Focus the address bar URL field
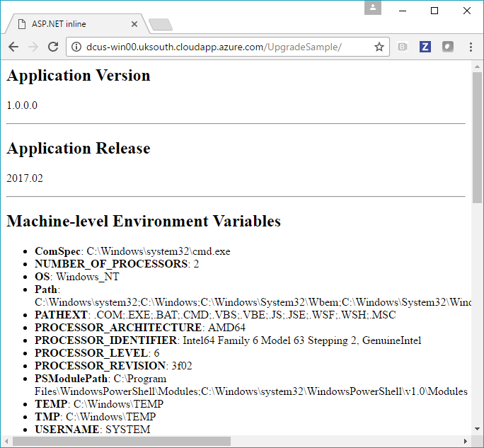Viewport: 484px width, 448px height. point(227,47)
